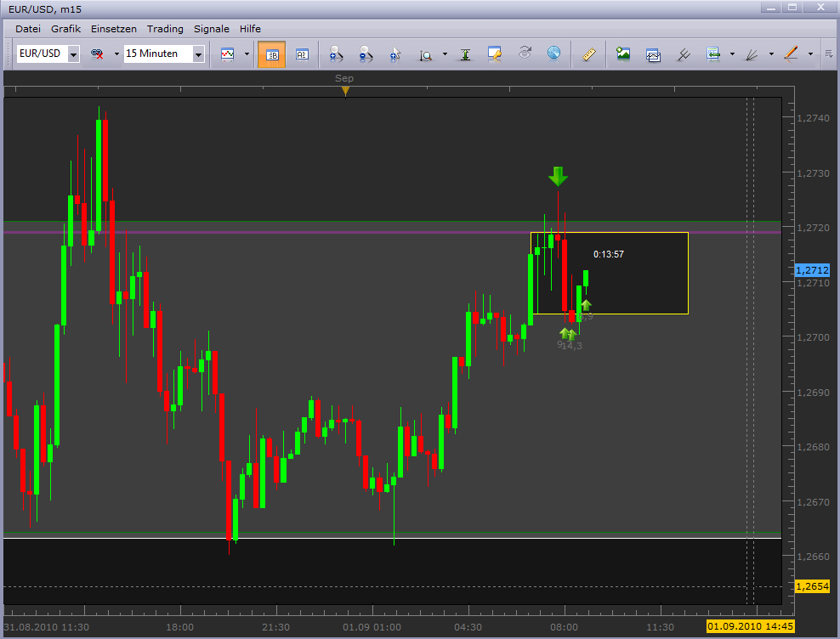The height and width of the screenshot is (639, 840).
Task: Click the 1,2690 price axis label
Action: (x=813, y=393)
